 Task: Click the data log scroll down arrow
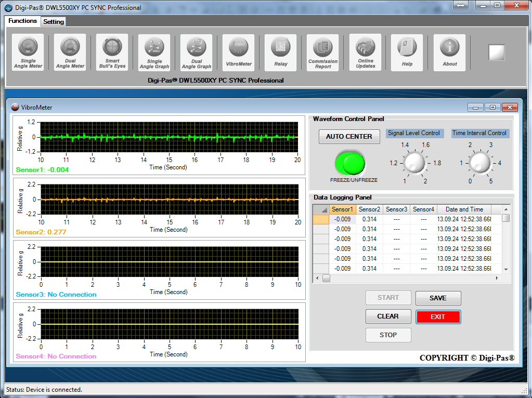pos(506,270)
